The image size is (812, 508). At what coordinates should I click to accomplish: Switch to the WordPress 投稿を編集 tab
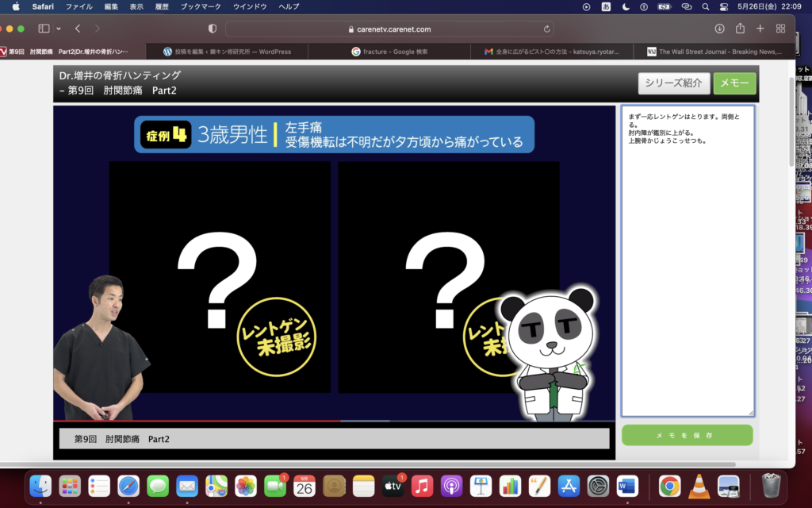tap(230, 52)
